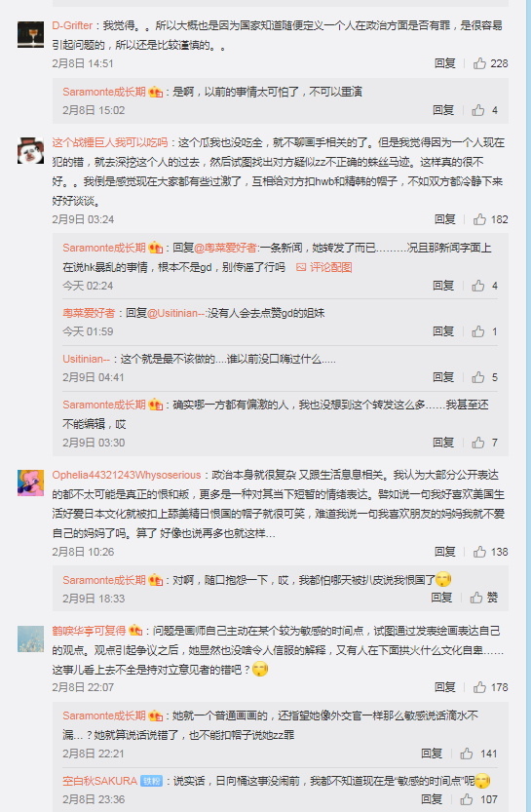The image size is (531, 812).
Task: Visit 鹤唳华亭可复得 user profile link
Action: tap(89, 631)
